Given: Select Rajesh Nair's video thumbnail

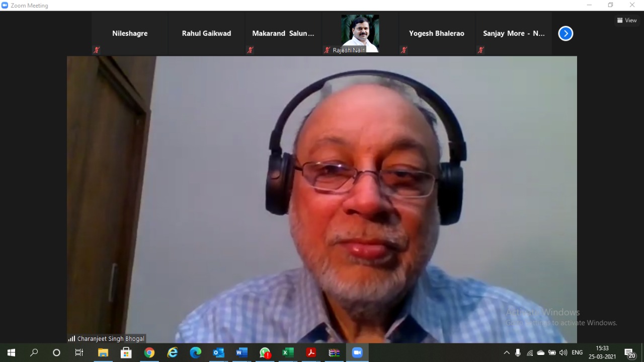Looking at the screenshot, I should pos(360,34).
